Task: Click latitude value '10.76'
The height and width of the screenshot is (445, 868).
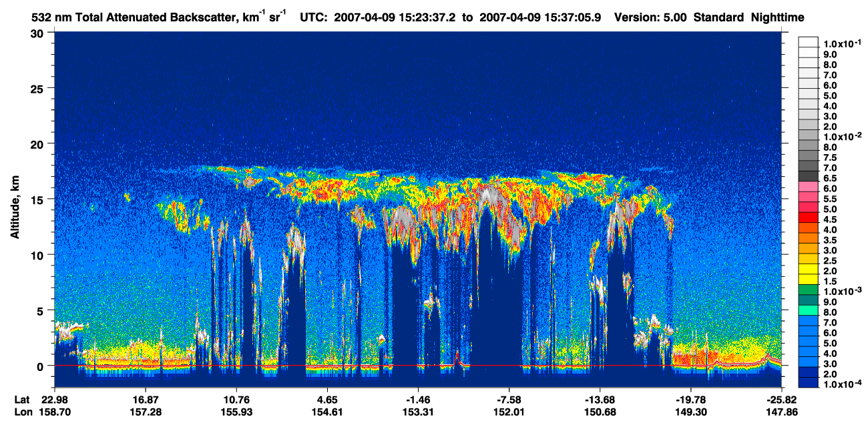Action: pyautogui.click(x=236, y=399)
